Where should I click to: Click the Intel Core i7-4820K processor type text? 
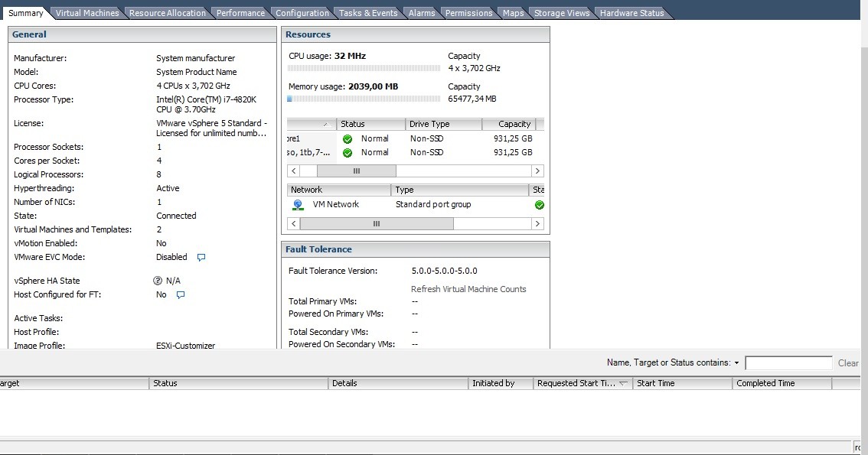(207, 105)
